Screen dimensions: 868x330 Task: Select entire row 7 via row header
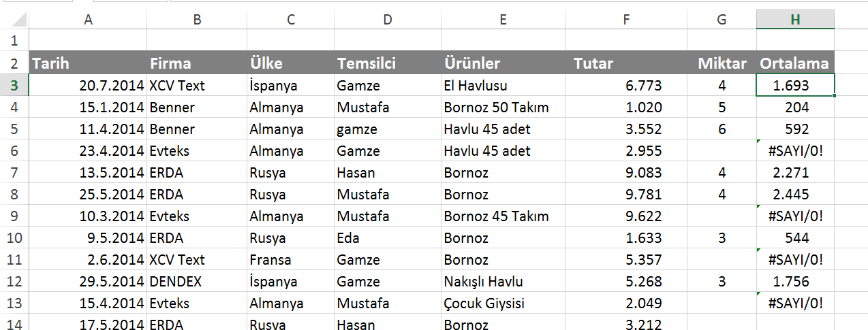pyautogui.click(x=14, y=173)
